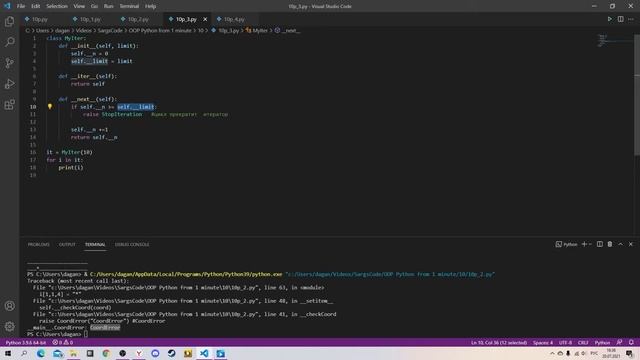Switch to the 10p_1.py editor tab
The height and width of the screenshot is (360, 640).
click(x=90, y=19)
